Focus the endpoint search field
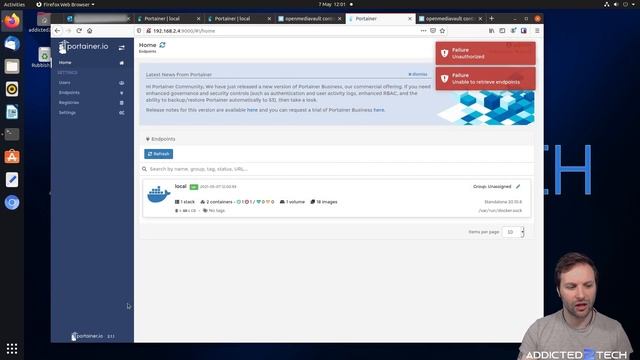Image resolution: width=640 pixels, height=360 pixels. coord(337,169)
